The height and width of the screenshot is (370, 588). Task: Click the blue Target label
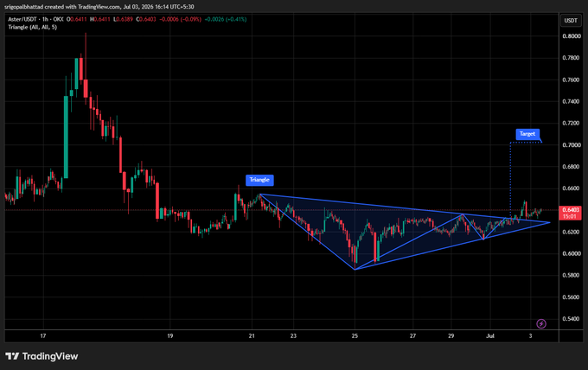tap(527, 134)
